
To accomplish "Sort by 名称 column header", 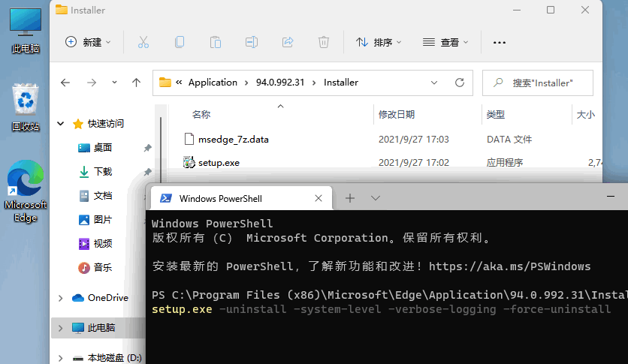I will click(201, 114).
